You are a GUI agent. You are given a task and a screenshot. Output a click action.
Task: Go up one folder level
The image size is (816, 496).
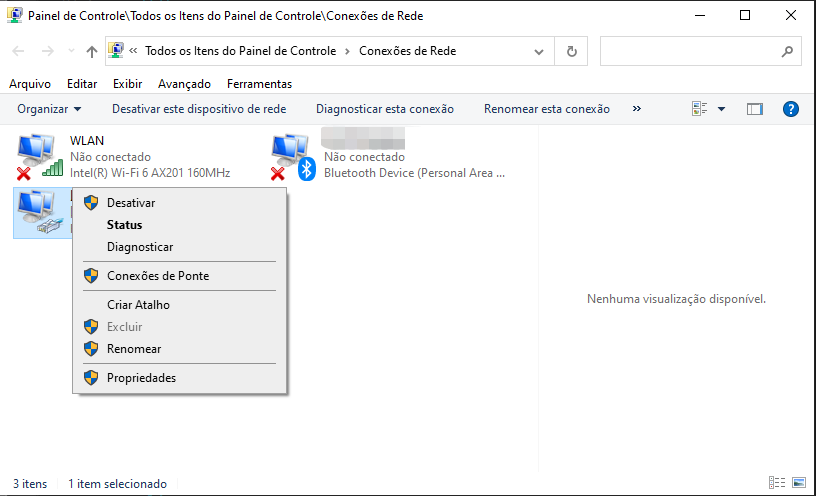tap(92, 51)
